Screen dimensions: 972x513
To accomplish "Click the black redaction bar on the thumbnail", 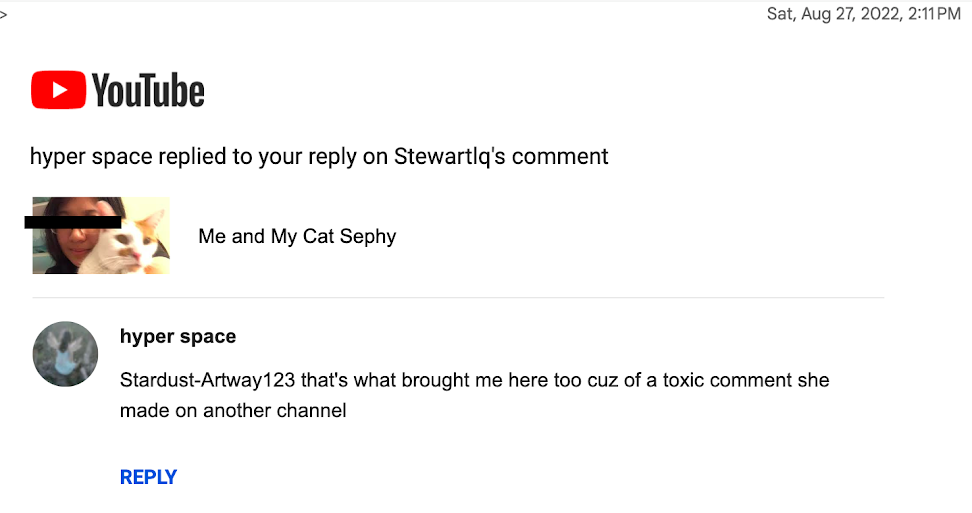I will click(x=72, y=221).
